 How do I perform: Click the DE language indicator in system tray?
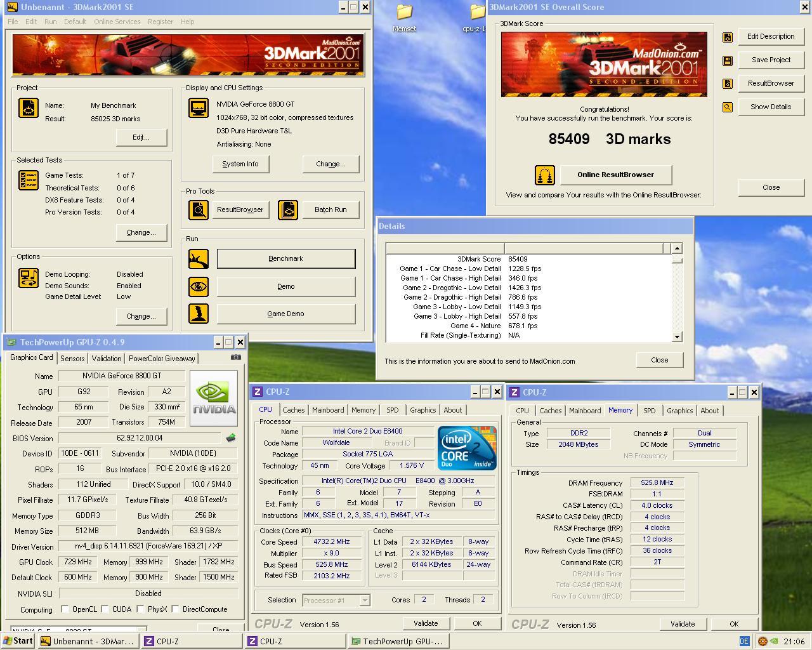744,641
